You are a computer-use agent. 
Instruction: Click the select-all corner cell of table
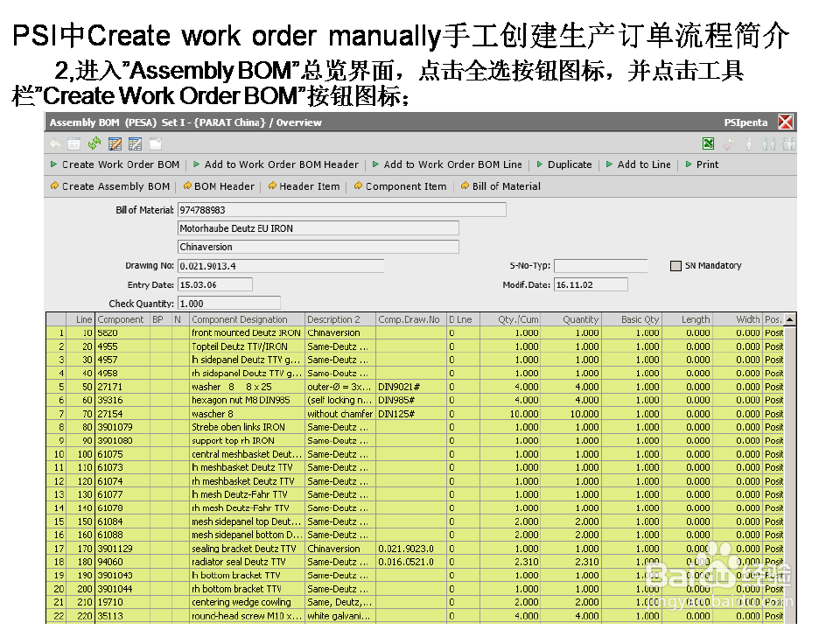click(56, 319)
